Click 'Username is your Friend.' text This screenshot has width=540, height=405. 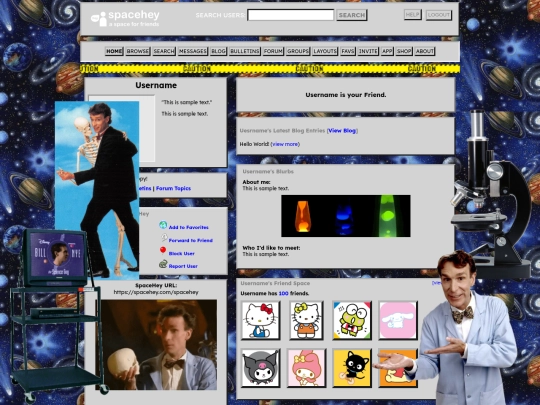(x=346, y=95)
